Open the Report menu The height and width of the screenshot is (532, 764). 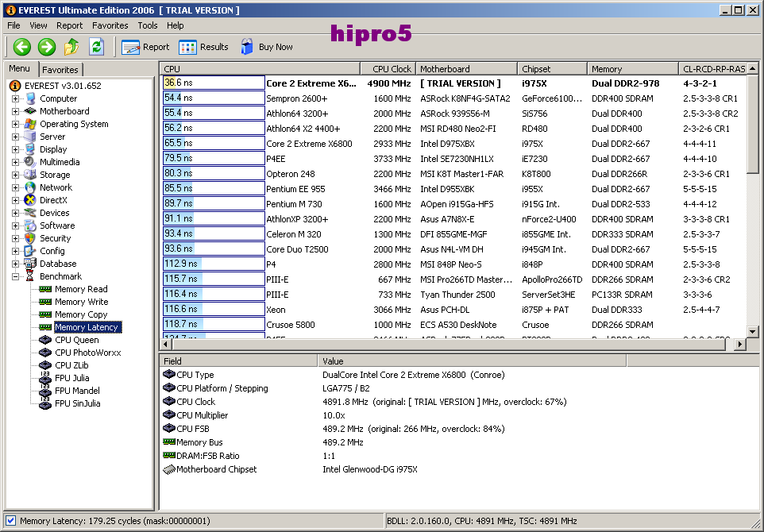pyautogui.click(x=69, y=25)
